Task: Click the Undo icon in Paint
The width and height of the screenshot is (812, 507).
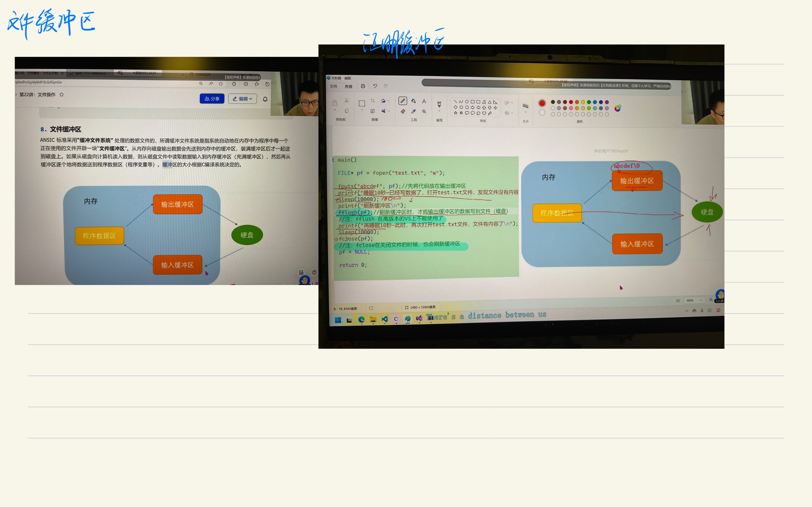Action: point(375,86)
